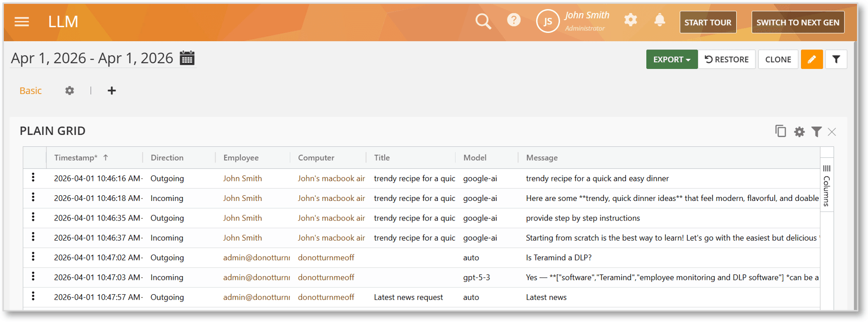Click the search magnifier icon
868x322 pixels.
point(483,22)
